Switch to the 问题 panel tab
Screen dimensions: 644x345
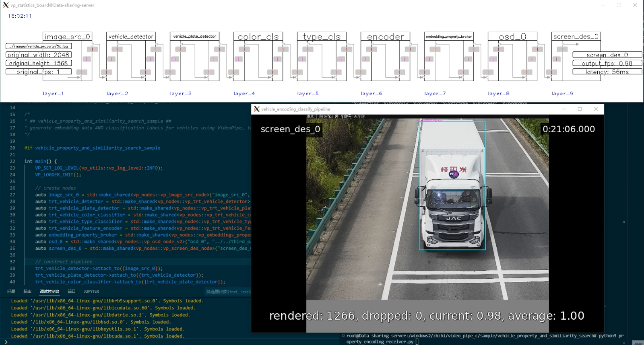[11, 292]
